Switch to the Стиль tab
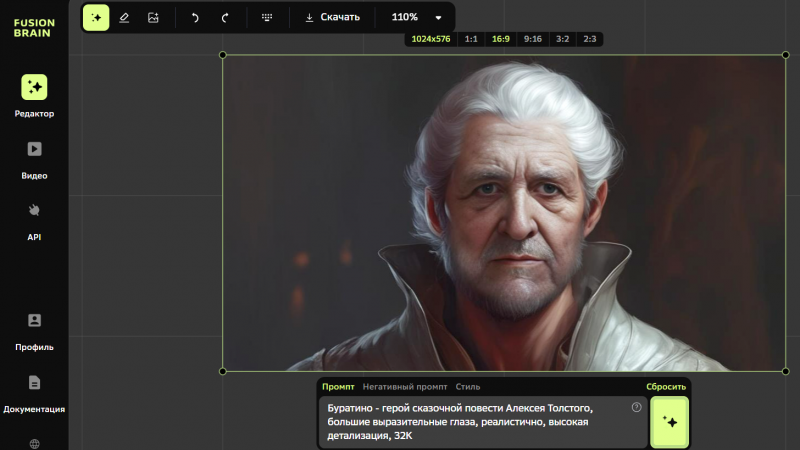The width and height of the screenshot is (800, 450). (468, 387)
